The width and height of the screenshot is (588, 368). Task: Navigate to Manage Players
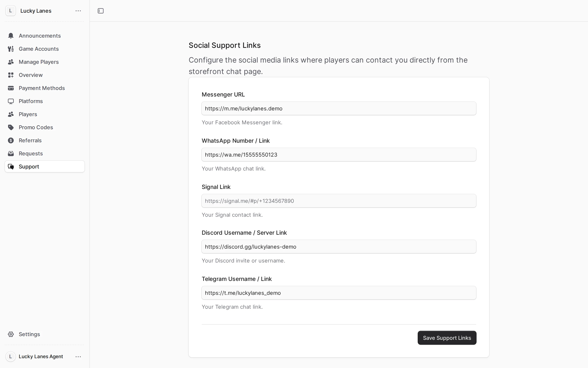(45, 62)
